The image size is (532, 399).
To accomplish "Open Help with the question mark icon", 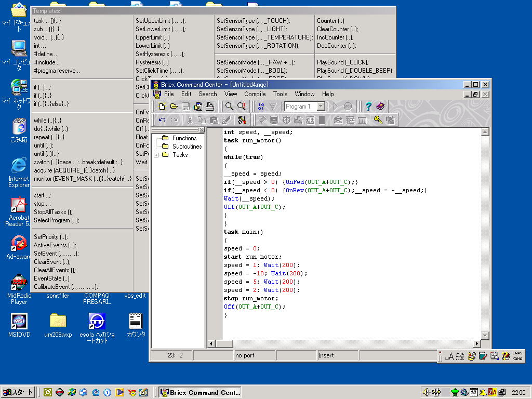I will click(368, 107).
